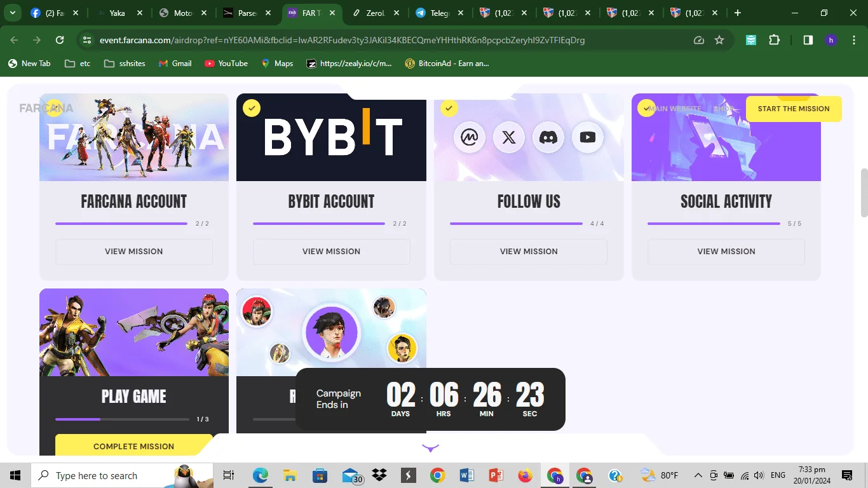
Task: Open the Discord social icon
Action: tap(548, 137)
